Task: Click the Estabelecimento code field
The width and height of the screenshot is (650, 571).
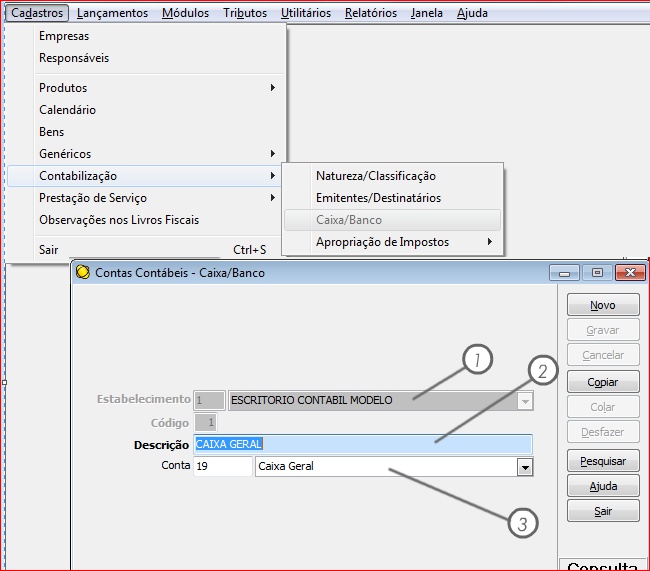Action: click(209, 401)
